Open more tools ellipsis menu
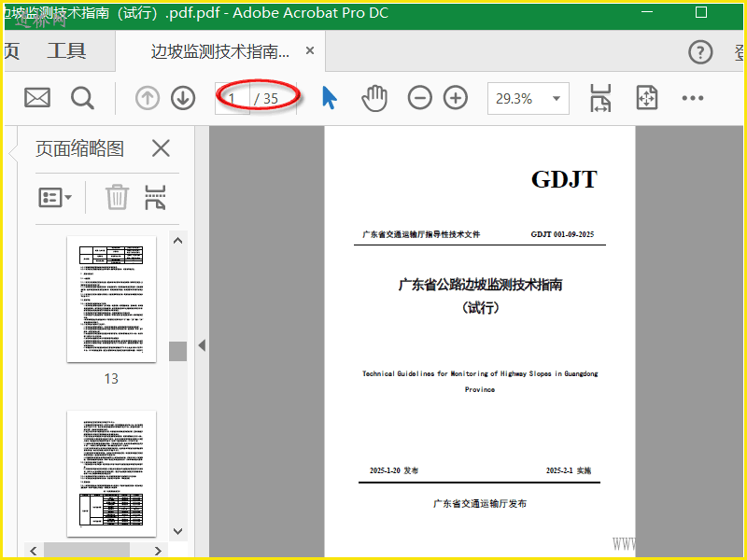The height and width of the screenshot is (560, 747). [692, 98]
